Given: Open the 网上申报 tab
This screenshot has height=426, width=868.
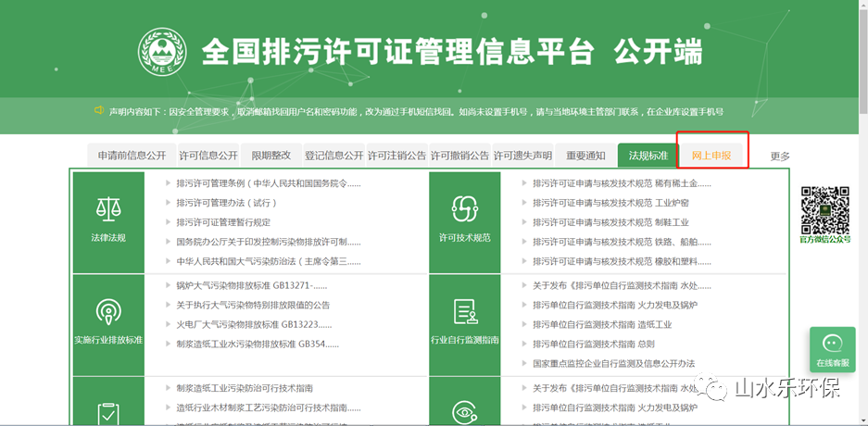Looking at the screenshot, I should [x=711, y=156].
